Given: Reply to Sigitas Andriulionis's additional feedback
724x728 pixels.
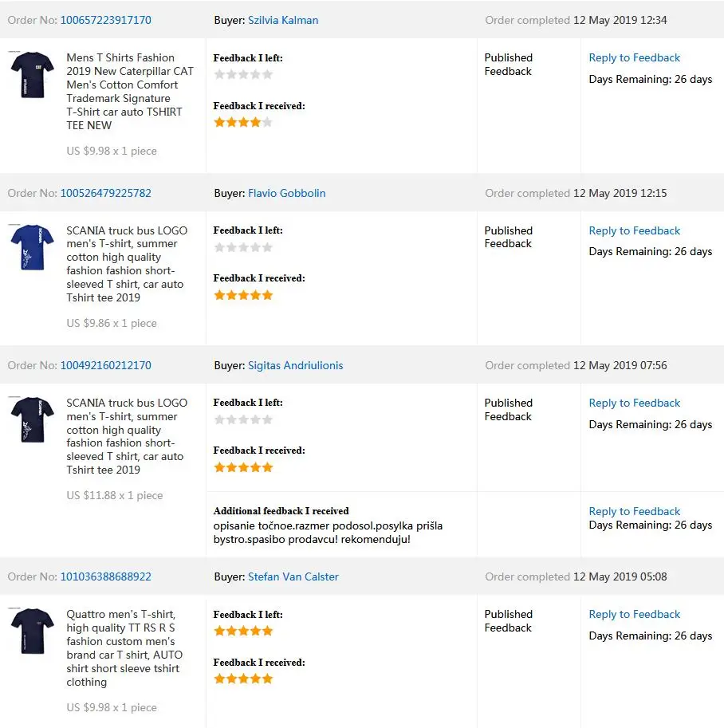Looking at the screenshot, I should pyautogui.click(x=634, y=511).
